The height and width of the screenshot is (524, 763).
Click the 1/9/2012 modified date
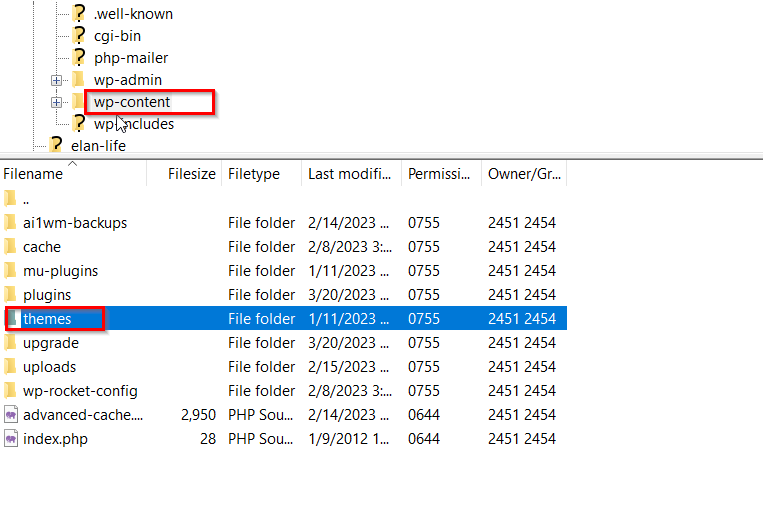[348, 439]
